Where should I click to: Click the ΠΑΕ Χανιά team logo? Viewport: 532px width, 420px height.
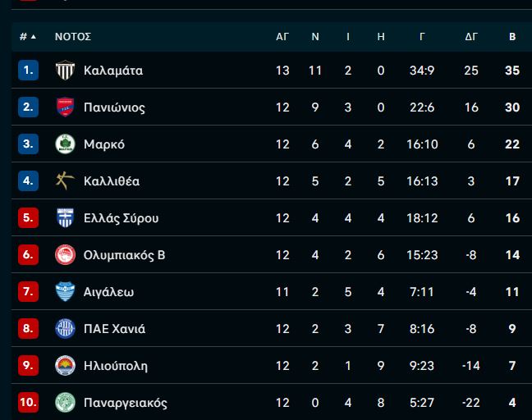coord(65,329)
